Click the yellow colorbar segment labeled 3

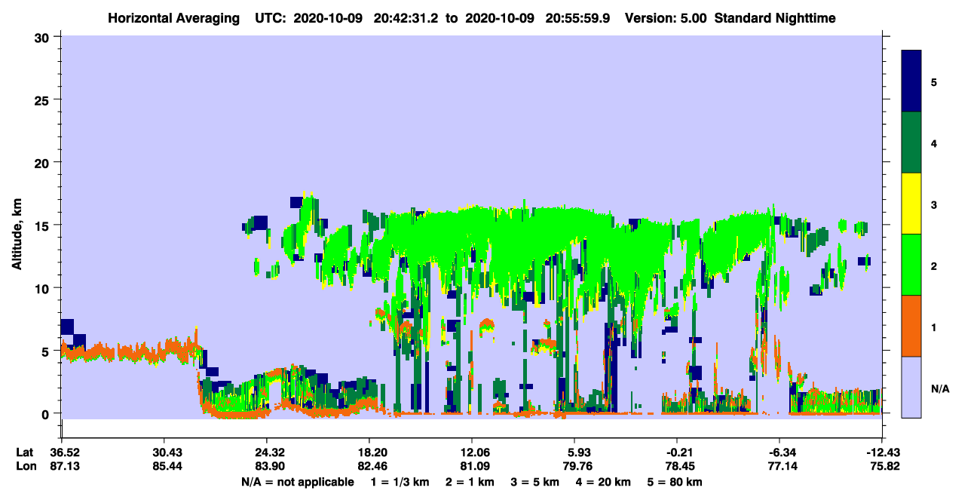(x=911, y=204)
